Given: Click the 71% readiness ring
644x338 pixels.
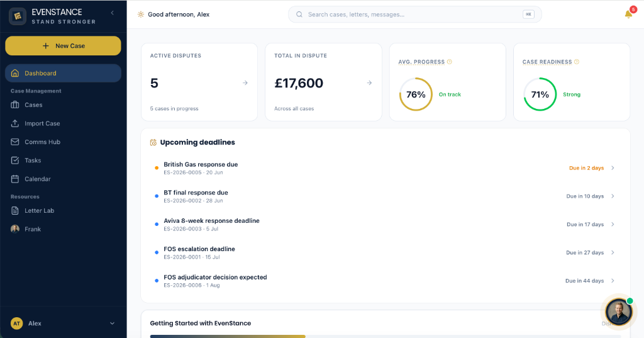Looking at the screenshot, I should point(540,94).
